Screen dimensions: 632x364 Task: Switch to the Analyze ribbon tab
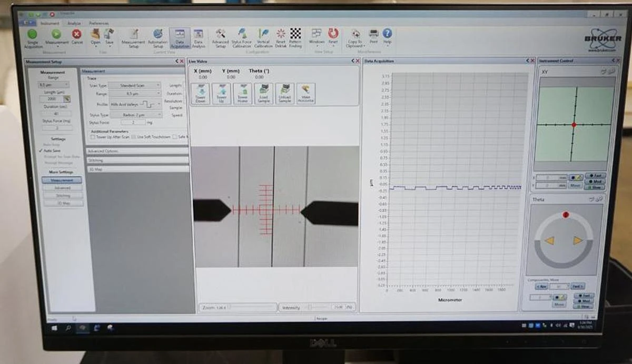click(x=74, y=23)
